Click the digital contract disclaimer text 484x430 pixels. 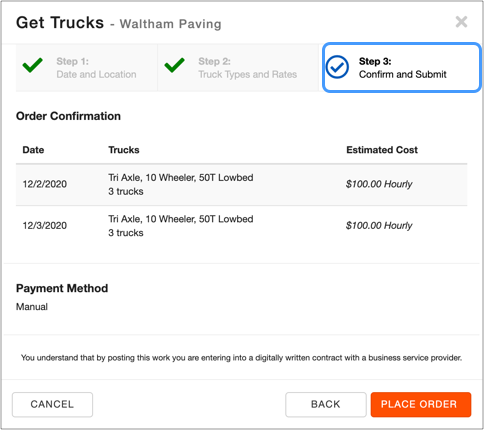[242, 358]
